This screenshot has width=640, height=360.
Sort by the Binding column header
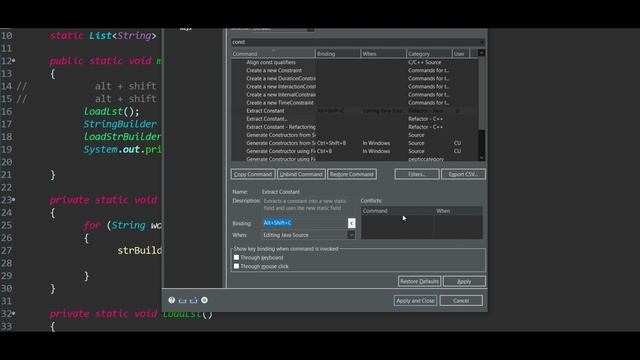tap(338, 53)
